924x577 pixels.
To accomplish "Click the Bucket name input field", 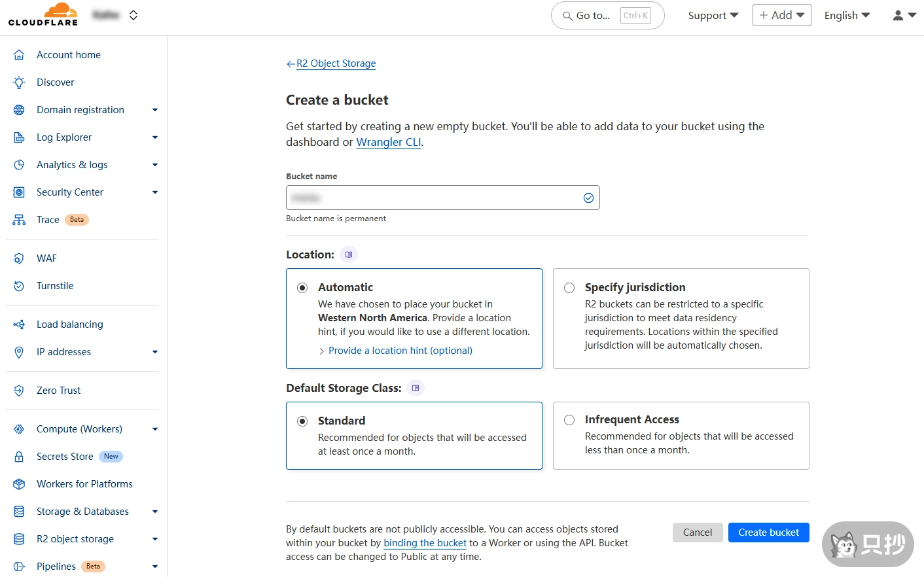I will click(x=432, y=198).
